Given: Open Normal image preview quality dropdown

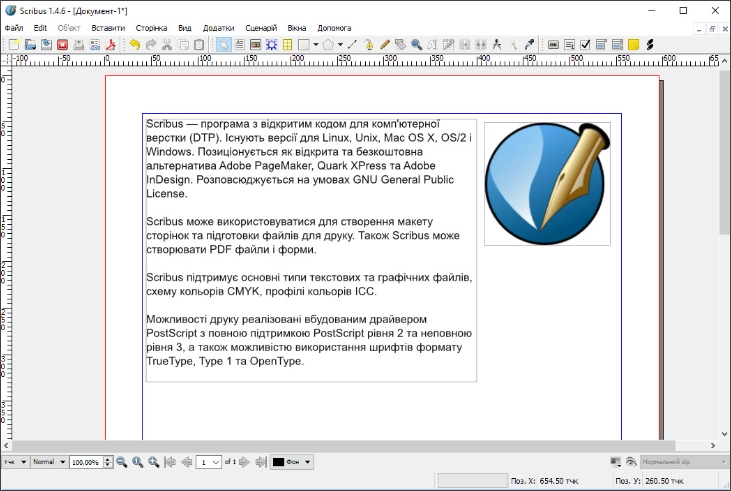Looking at the screenshot, I should tap(49, 462).
